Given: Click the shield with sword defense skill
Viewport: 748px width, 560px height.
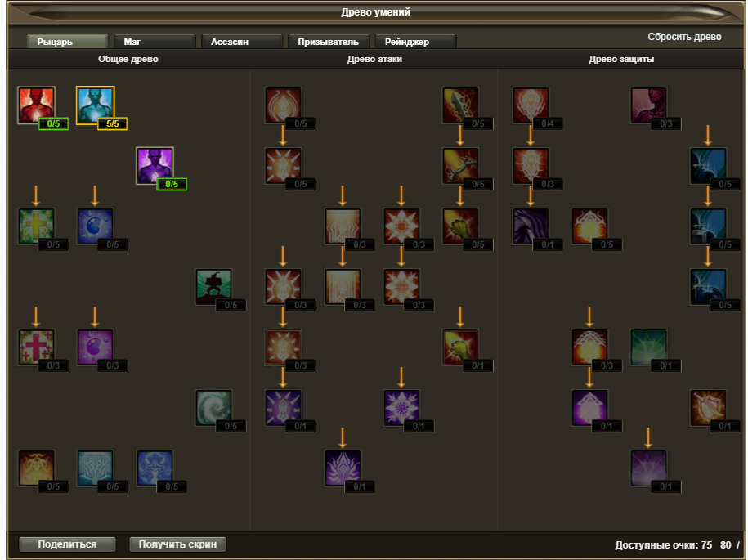Looking at the screenshot, I should tap(708, 408).
